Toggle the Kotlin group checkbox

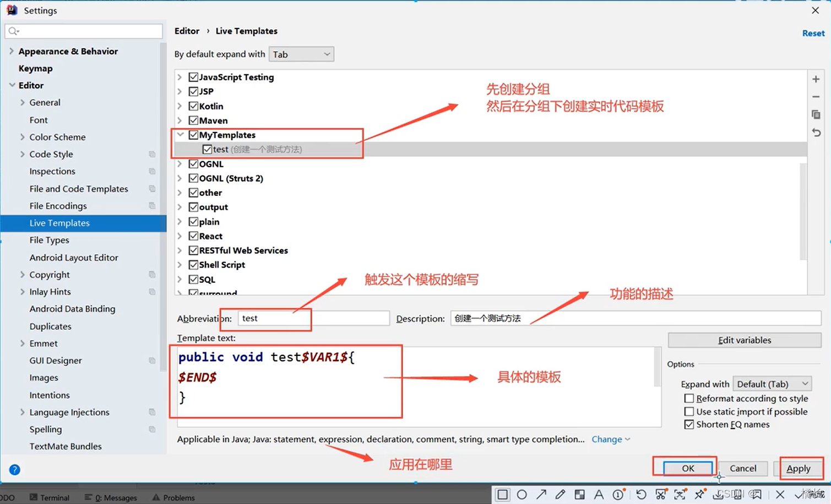click(x=193, y=106)
